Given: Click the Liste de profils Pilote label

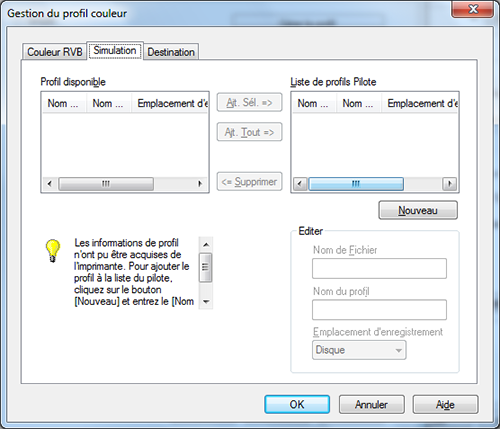Looking at the screenshot, I should pos(333,82).
